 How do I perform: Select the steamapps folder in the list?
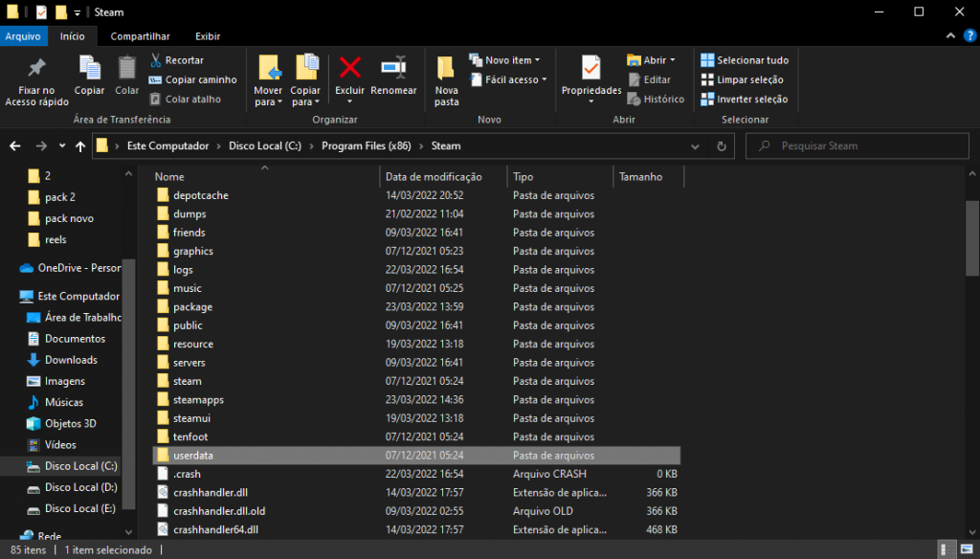click(198, 400)
